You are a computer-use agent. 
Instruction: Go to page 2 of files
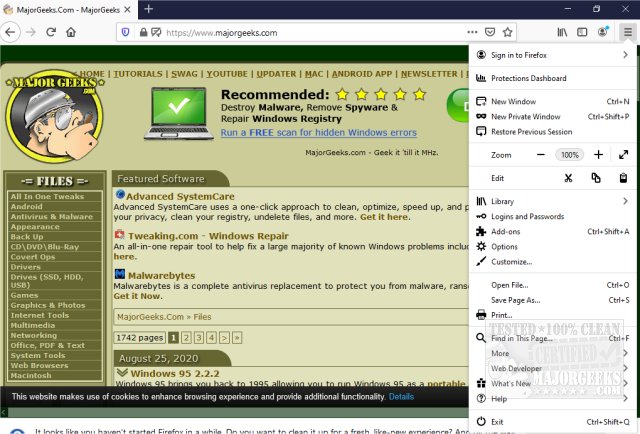click(x=186, y=338)
